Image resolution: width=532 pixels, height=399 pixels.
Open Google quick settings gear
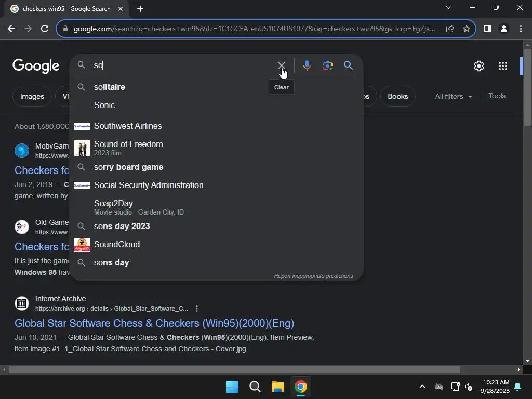(x=478, y=66)
